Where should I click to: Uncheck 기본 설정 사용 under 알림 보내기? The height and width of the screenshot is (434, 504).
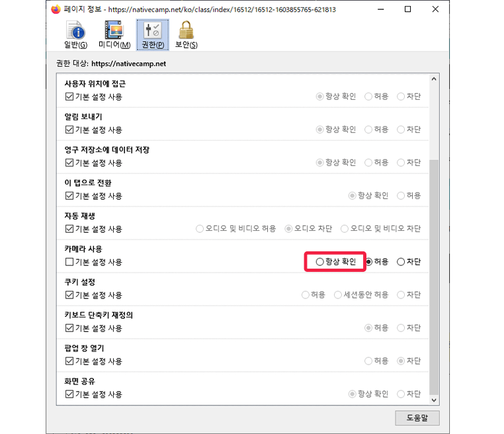click(69, 130)
